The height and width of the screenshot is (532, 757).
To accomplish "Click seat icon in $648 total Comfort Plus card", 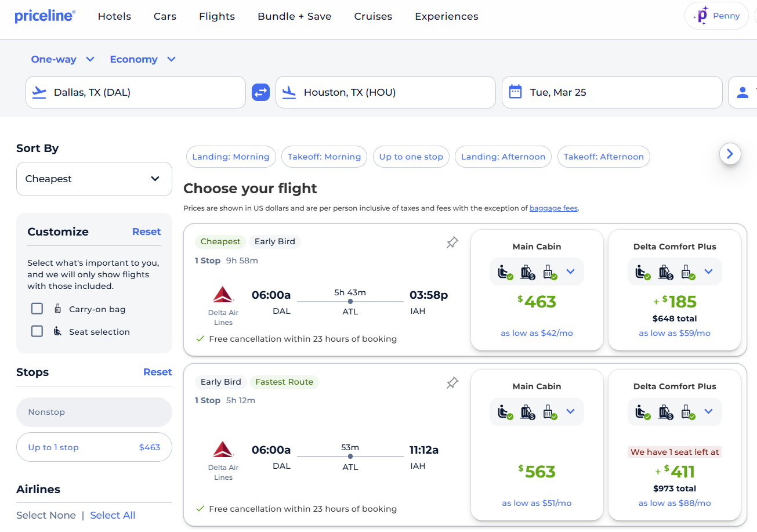I will (643, 272).
